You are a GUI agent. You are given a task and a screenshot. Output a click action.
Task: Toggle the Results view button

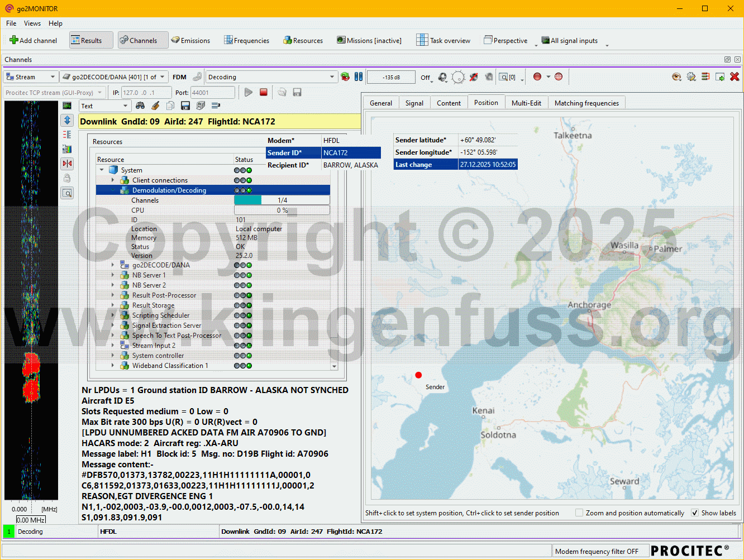click(91, 40)
